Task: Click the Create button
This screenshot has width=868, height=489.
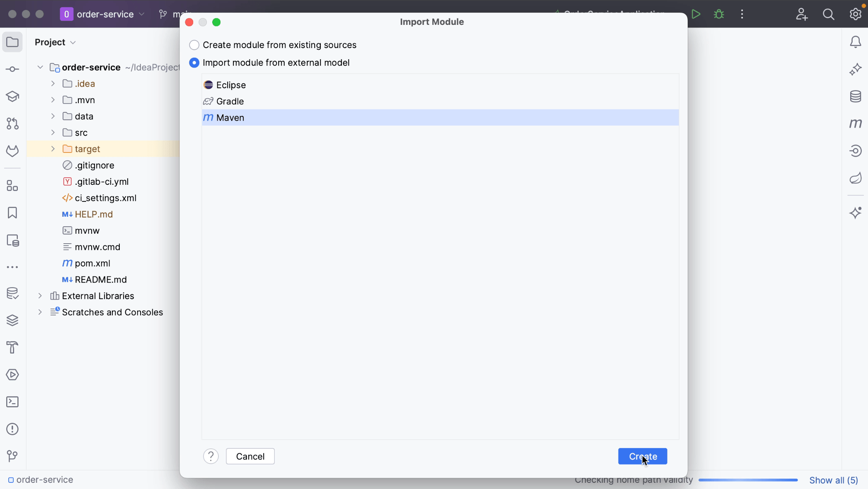Action: (643, 456)
